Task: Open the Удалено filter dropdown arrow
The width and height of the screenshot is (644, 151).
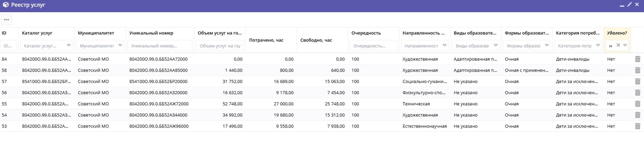Action: (625, 46)
